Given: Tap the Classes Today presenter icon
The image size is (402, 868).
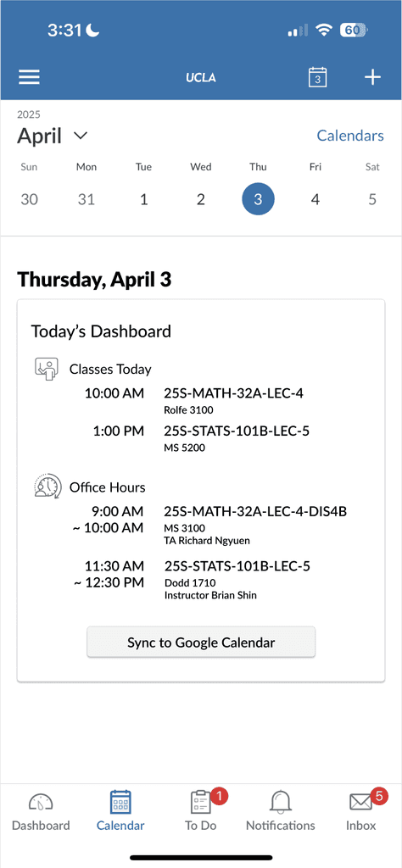Looking at the screenshot, I should 47,369.
